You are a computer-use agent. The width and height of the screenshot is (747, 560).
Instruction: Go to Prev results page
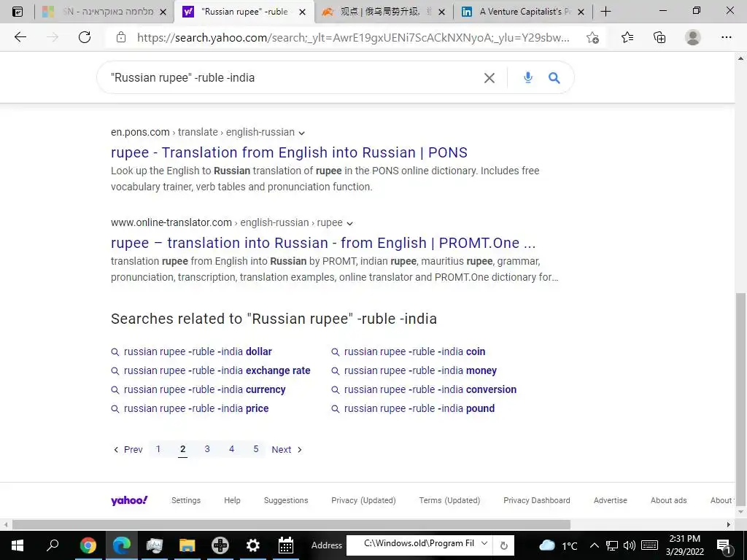(x=128, y=449)
